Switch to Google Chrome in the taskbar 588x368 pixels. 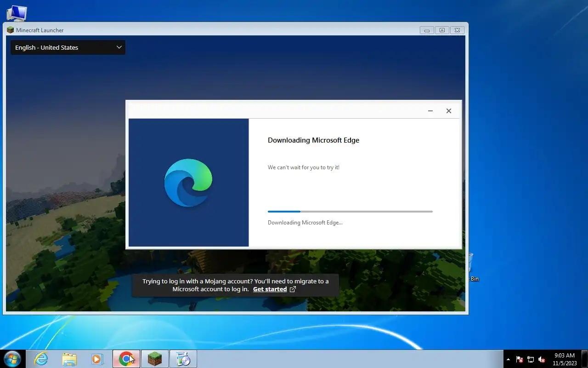[x=126, y=359]
